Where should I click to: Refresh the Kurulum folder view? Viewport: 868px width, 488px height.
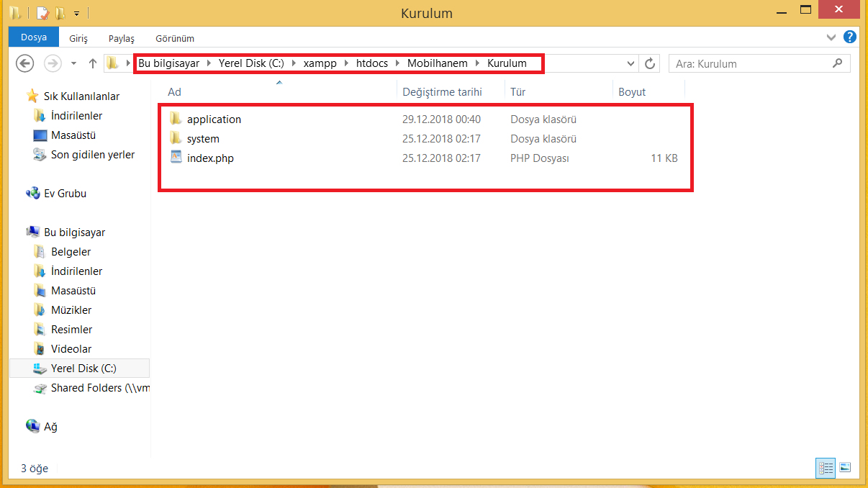point(650,63)
